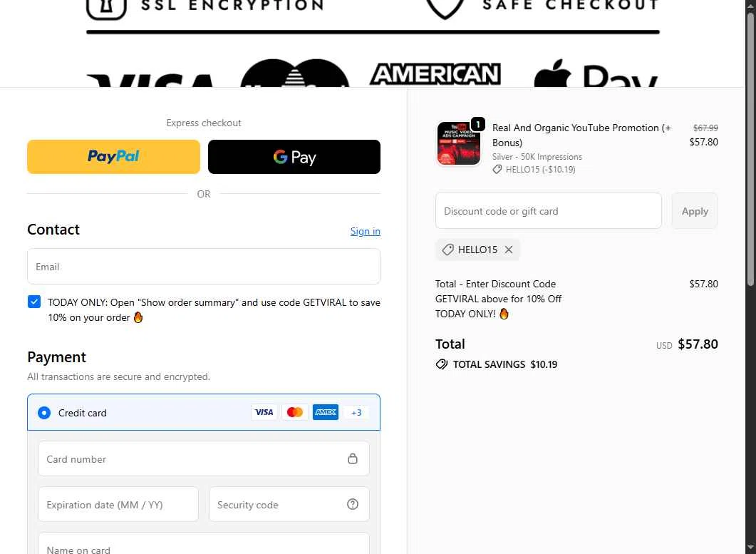Click the lock icon in Card number field
The width and height of the screenshot is (756, 554).
(x=353, y=458)
